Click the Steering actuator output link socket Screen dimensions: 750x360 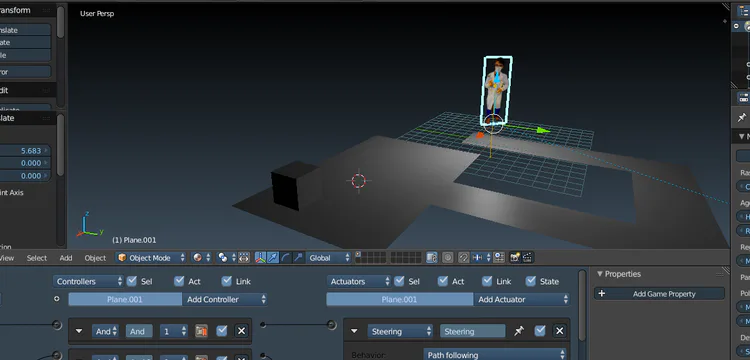(331, 325)
